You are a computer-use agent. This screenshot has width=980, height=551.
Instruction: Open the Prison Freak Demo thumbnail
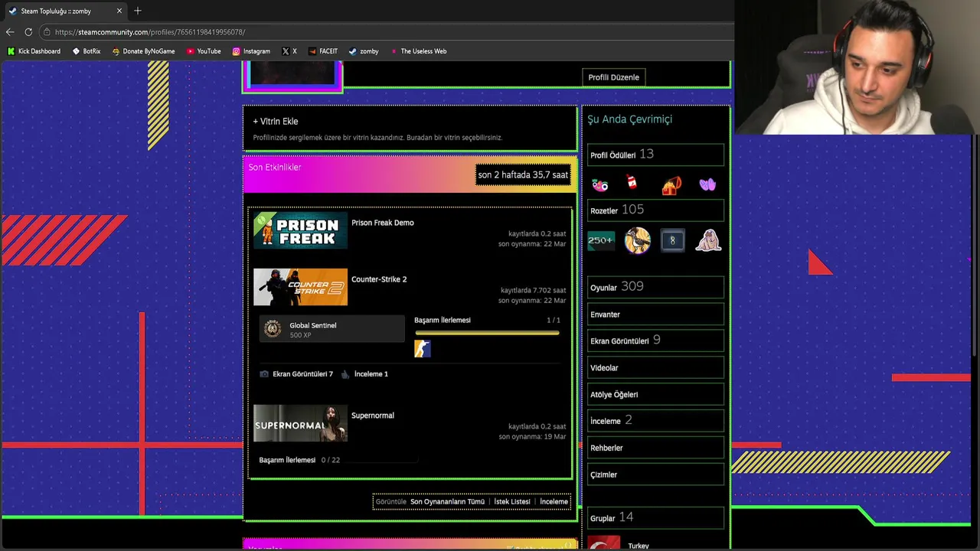click(300, 230)
